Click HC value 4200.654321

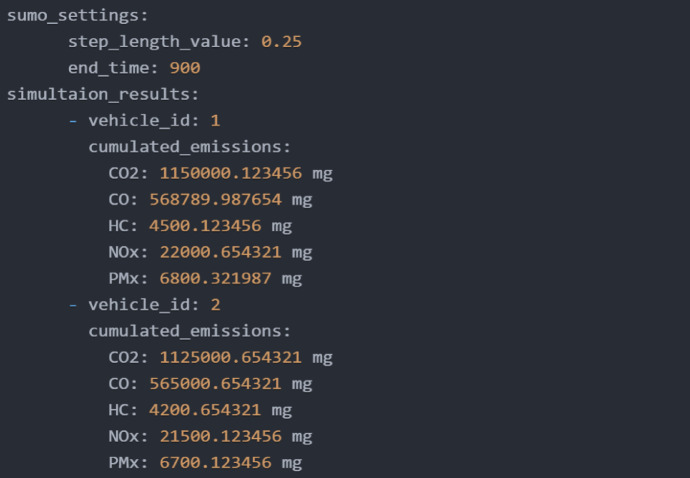pos(205,410)
